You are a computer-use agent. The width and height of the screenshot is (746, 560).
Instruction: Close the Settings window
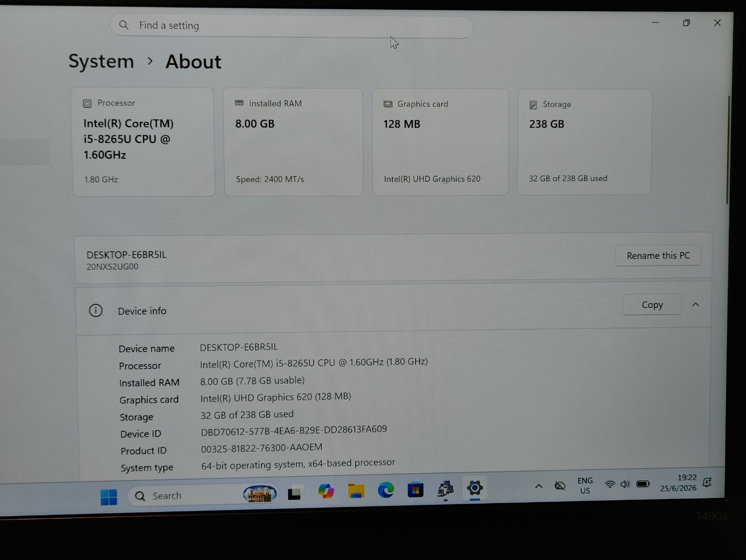(717, 23)
